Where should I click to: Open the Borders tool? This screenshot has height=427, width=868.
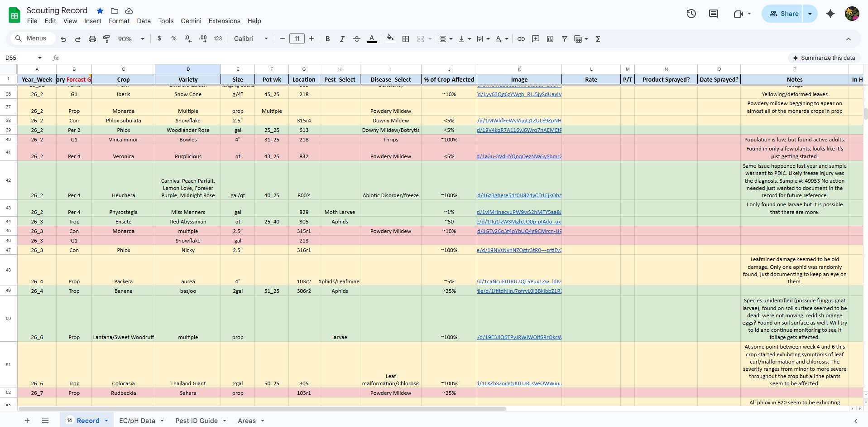(x=406, y=39)
